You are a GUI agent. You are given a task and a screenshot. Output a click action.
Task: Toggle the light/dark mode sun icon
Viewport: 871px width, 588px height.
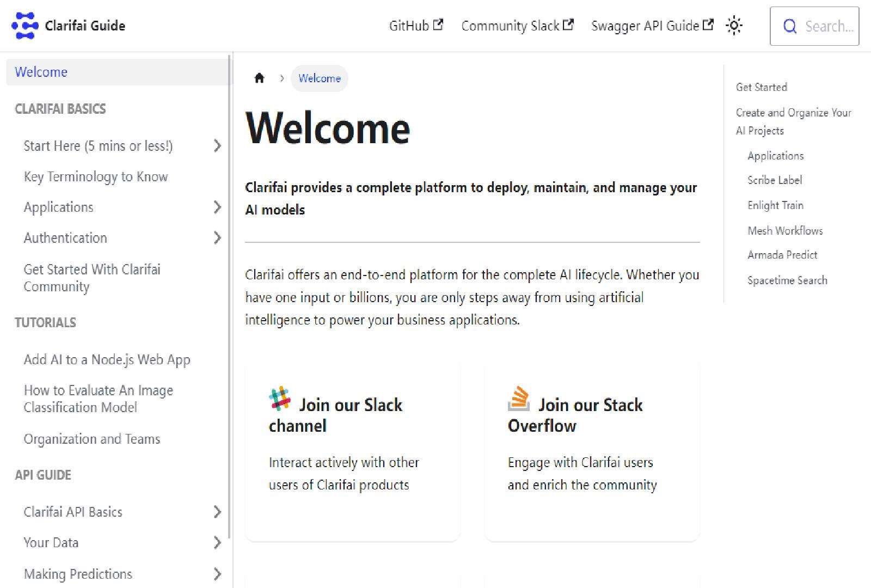734,26
